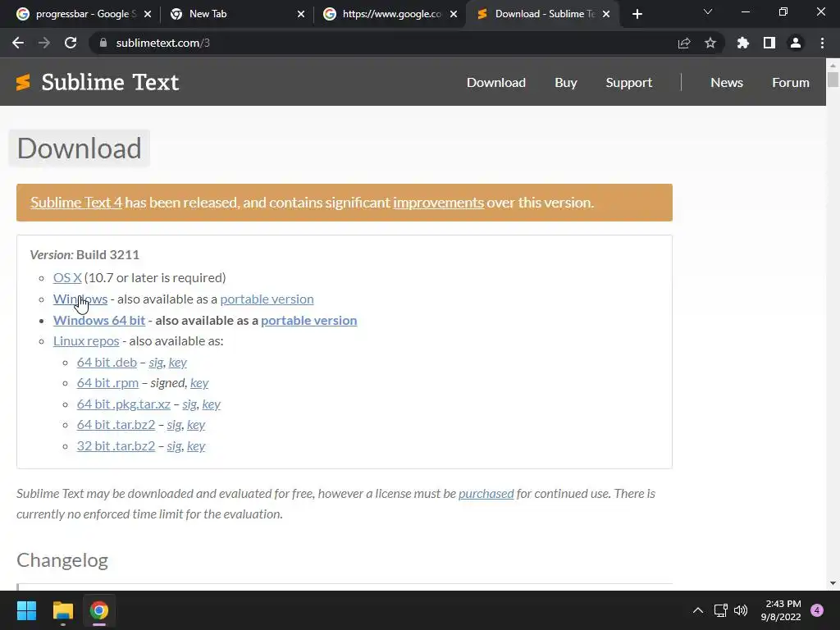Viewport: 840px width, 630px height.
Task: Download the 64 bit .tar.bz2 archive
Action: click(116, 425)
